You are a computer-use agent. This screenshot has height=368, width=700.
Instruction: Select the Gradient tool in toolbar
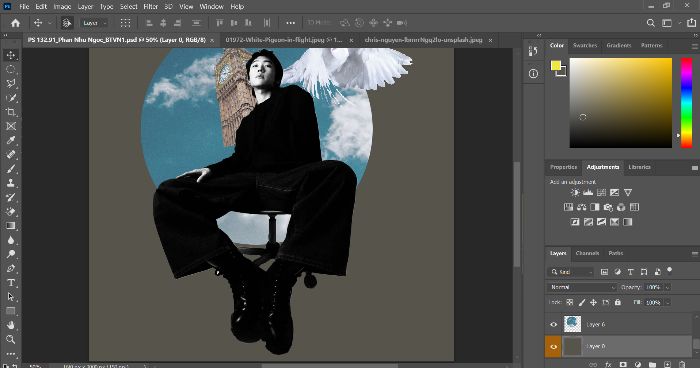11,226
